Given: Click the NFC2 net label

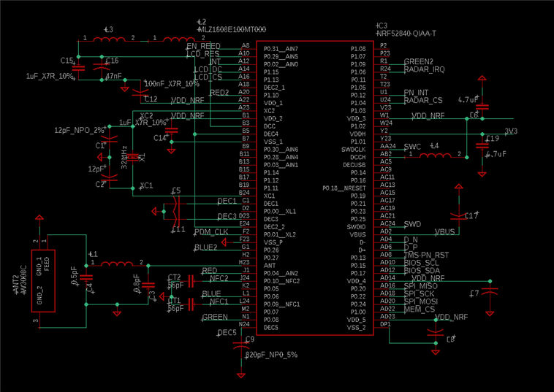Looking at the screenshot, I should (x=219, y=278).
